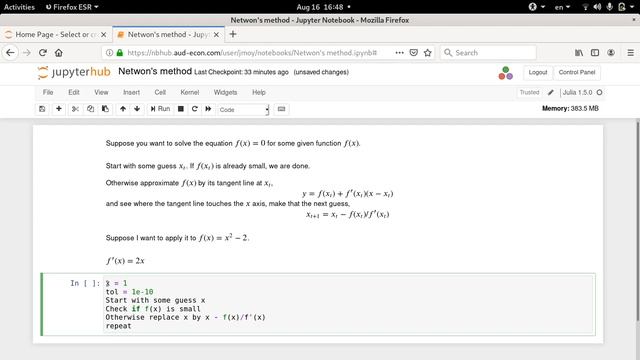Open page actions three-dots menu
The height and width of the screenshot is (360, 640).
[400, 53]
